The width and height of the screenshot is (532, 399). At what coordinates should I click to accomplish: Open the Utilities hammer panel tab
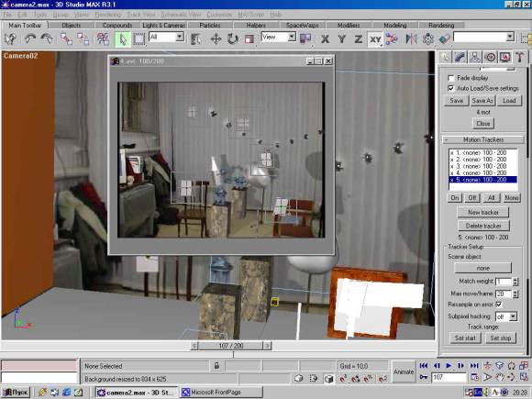pos(520,57)
